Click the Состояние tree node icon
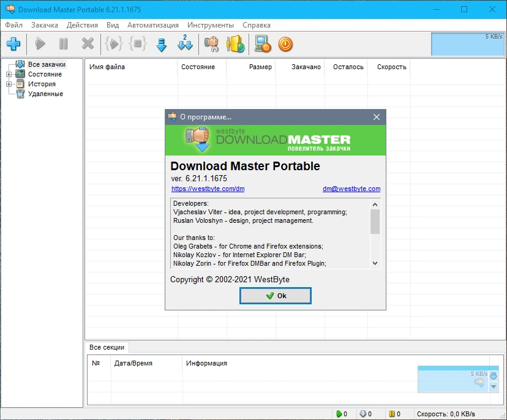507x420 pixels. (x=20, y=74)
